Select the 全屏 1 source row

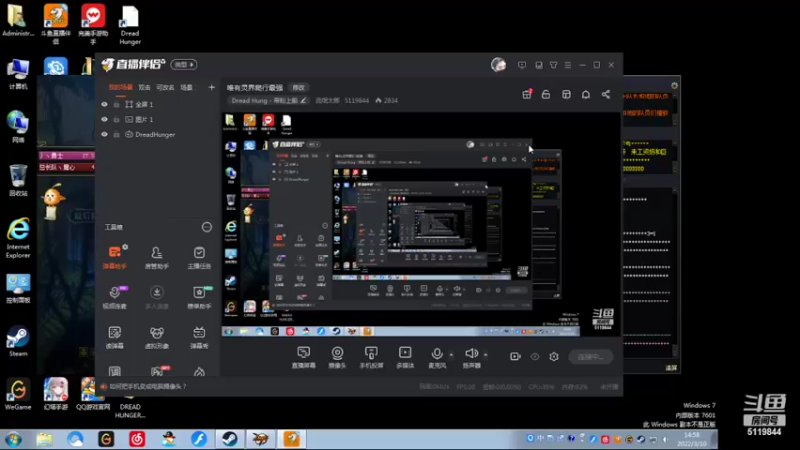157,104
